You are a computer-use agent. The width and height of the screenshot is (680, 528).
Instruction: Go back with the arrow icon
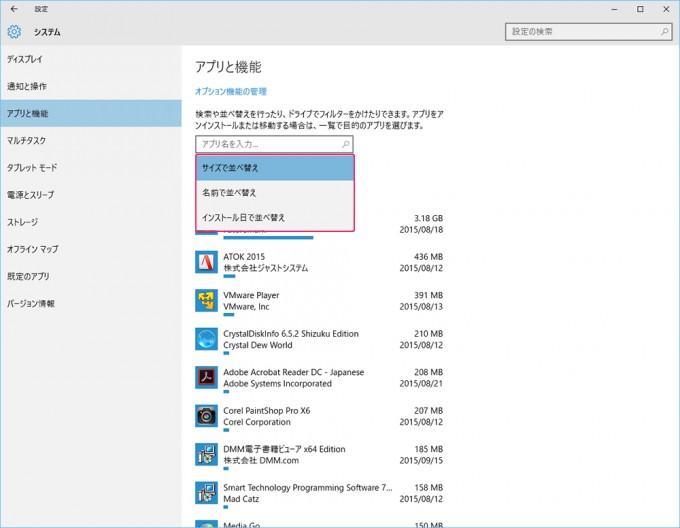click(x=14, y=9)
